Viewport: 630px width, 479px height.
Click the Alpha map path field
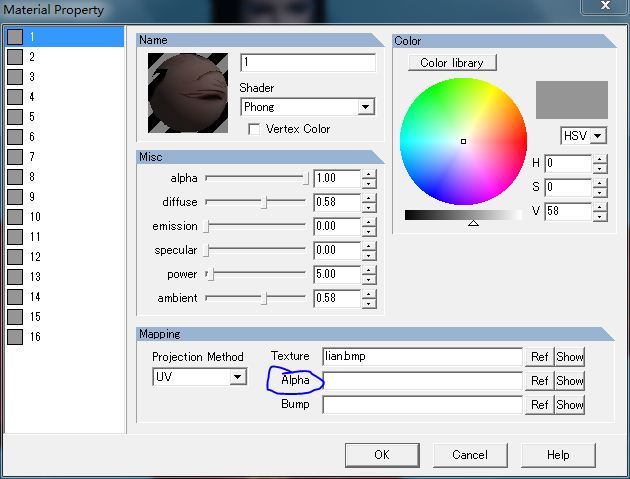coord(422,381)
